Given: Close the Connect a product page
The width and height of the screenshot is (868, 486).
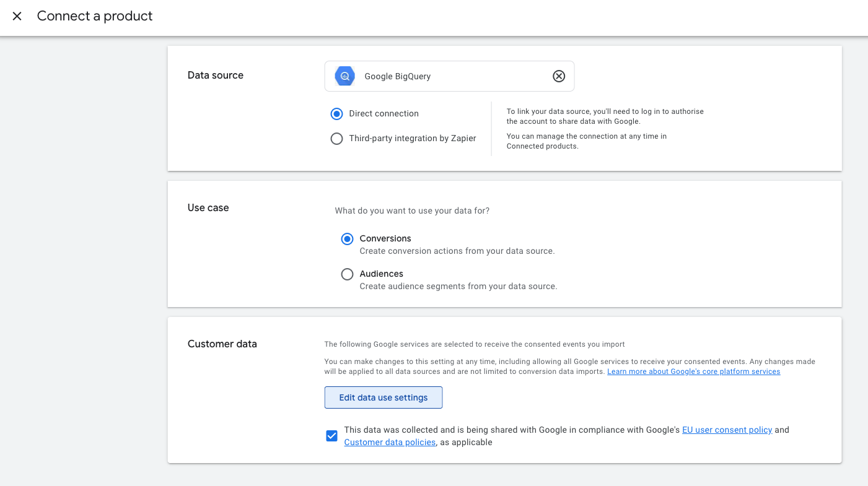Looking at the screenshot, I should (17, 16).
